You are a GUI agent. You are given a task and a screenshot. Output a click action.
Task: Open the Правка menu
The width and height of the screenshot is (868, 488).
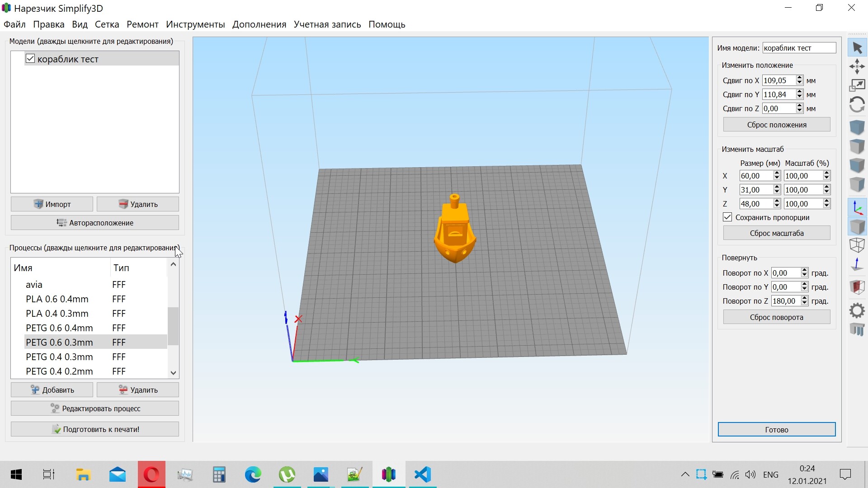point(49,24)
